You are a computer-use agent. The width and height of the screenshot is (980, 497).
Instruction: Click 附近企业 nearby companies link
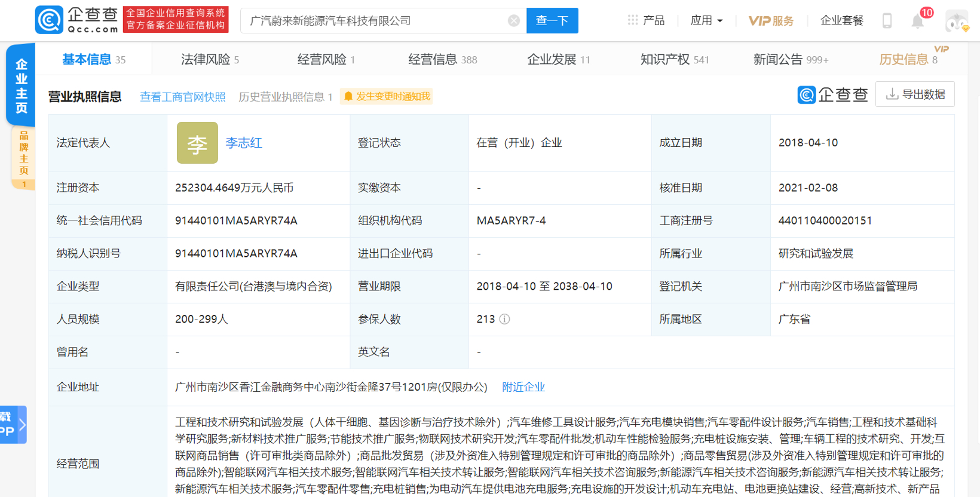pos(523,387)
